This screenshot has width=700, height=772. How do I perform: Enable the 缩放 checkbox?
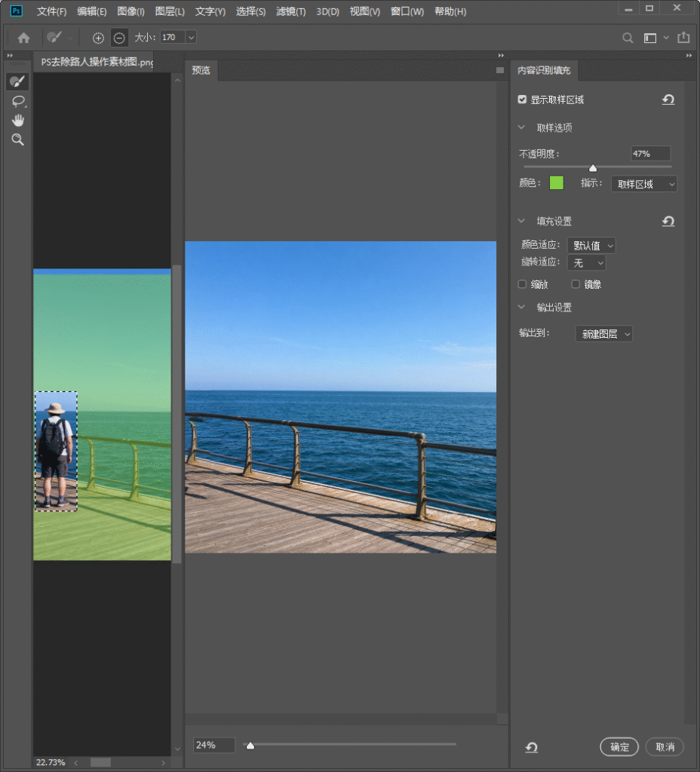(522, 284)
